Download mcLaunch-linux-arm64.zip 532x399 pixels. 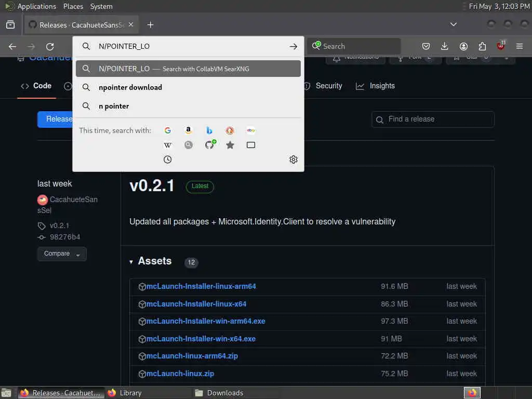pyautogui.click(x=192, y=356)
